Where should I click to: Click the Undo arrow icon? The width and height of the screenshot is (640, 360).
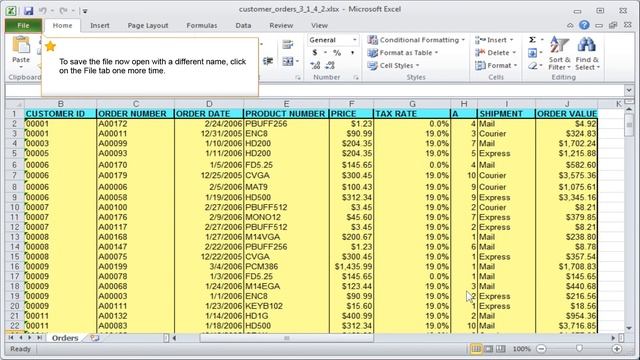pos(43,11)
